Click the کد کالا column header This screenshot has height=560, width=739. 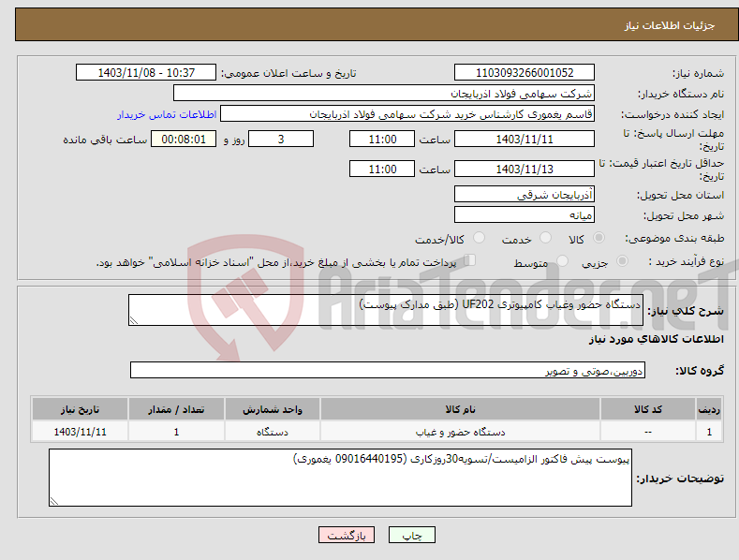click(648, 409)
